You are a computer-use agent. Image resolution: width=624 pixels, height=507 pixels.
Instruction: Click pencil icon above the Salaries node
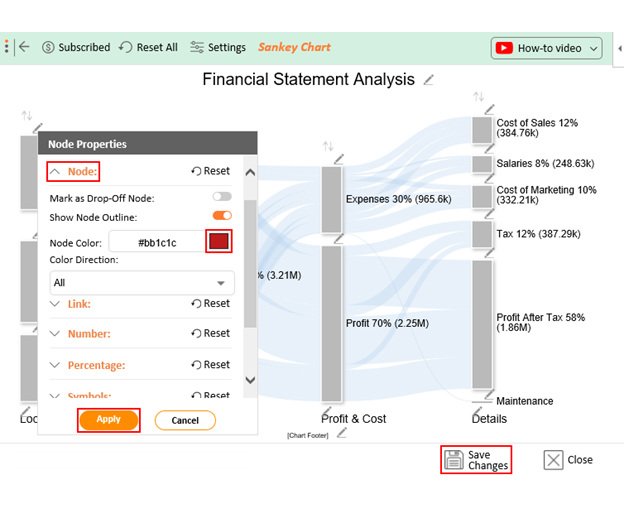pyautogui.click(x=489, y=149)
